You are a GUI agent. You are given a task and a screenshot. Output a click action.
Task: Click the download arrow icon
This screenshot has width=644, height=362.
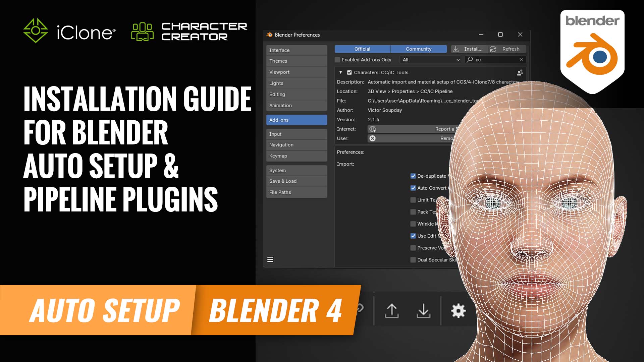click(x=423, y=310)
